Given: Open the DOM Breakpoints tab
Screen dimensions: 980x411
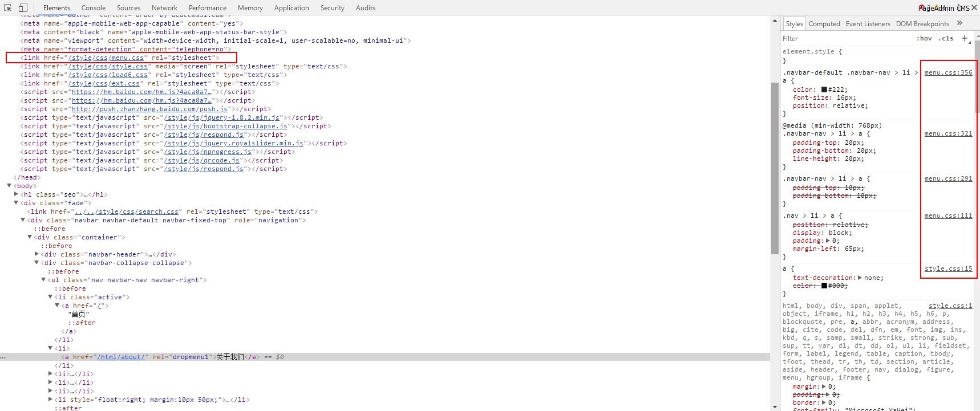Looking at the screenshot, I should click(x=922, y=23).
